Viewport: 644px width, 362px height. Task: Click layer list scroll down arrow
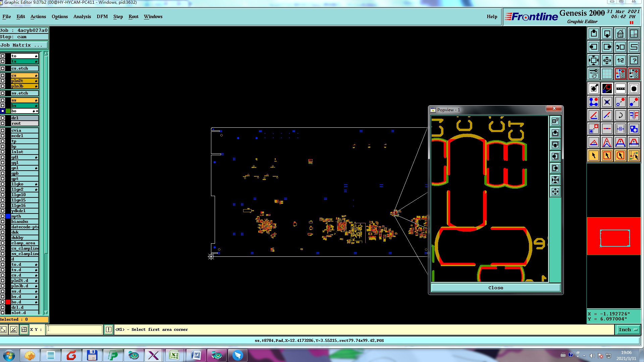tap(46, 312)
